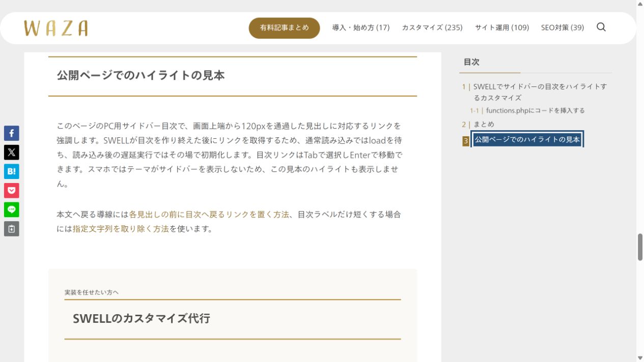Click the label 実装を任せたい方へ
This screenshot has width=644, height=362.
coord(92,292)
